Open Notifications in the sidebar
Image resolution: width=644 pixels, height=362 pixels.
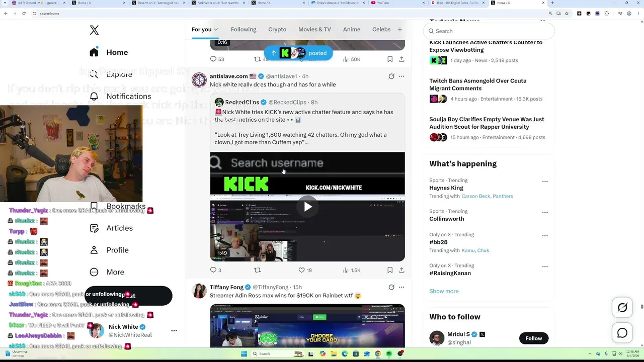120,97
